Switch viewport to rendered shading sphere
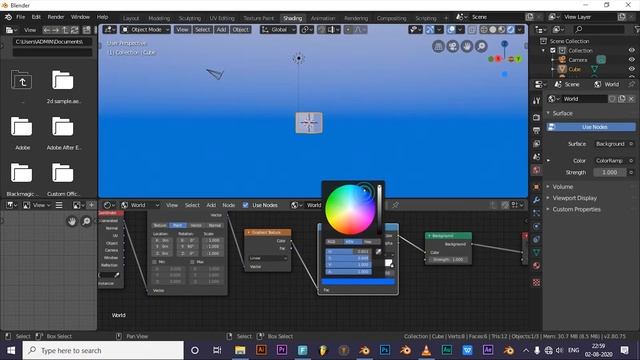This screenshot has height=360, width=640. [511, 30]
